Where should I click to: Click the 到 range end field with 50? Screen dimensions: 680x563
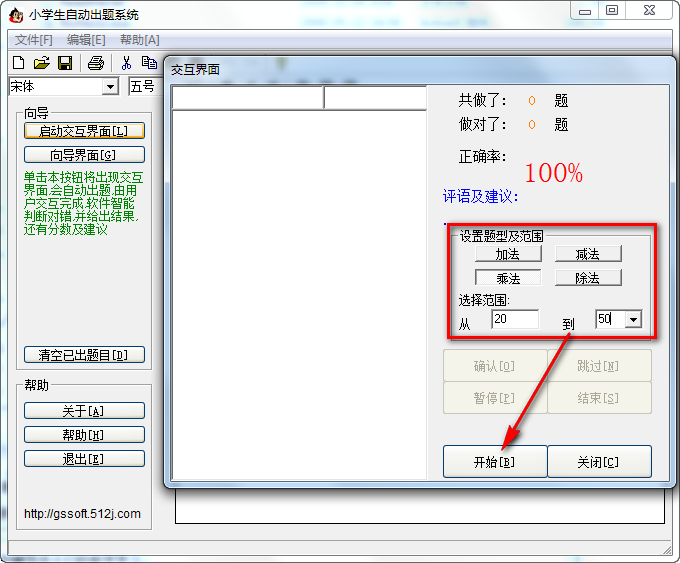click(611, 319)
